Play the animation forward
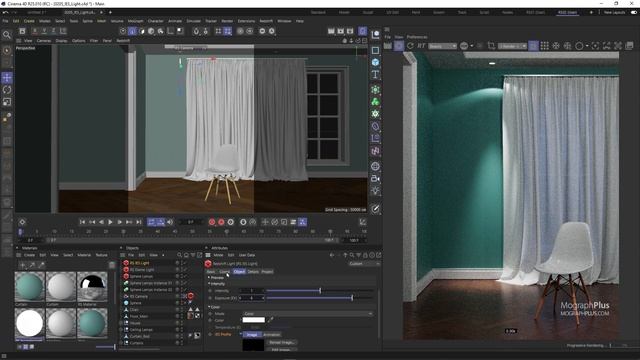The image size is (640, 360). 110,222
